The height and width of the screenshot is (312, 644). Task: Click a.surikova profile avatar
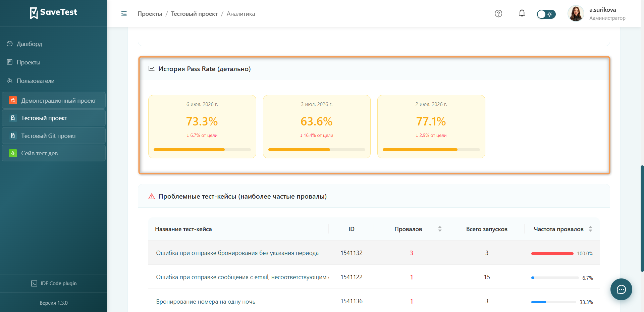(576, 13)
